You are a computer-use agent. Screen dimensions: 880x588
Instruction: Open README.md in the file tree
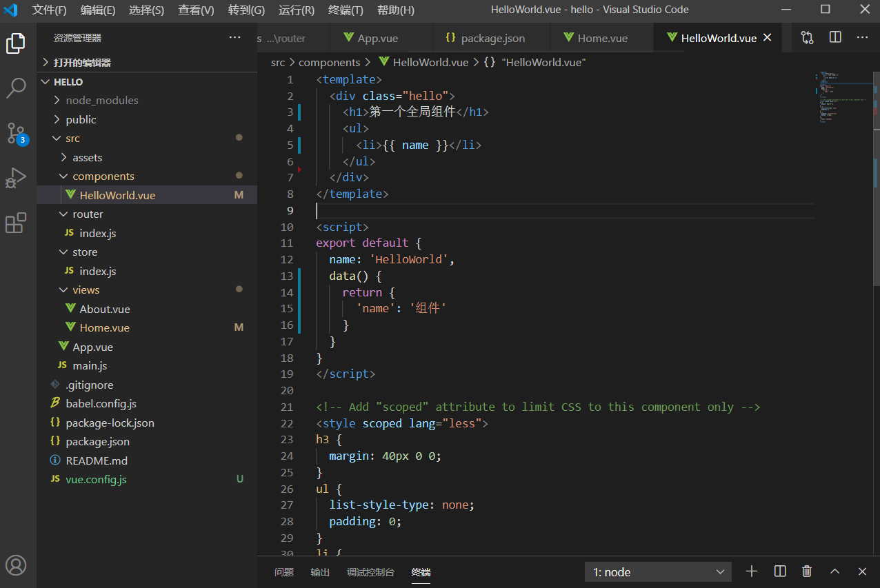(x=147, y=460)
